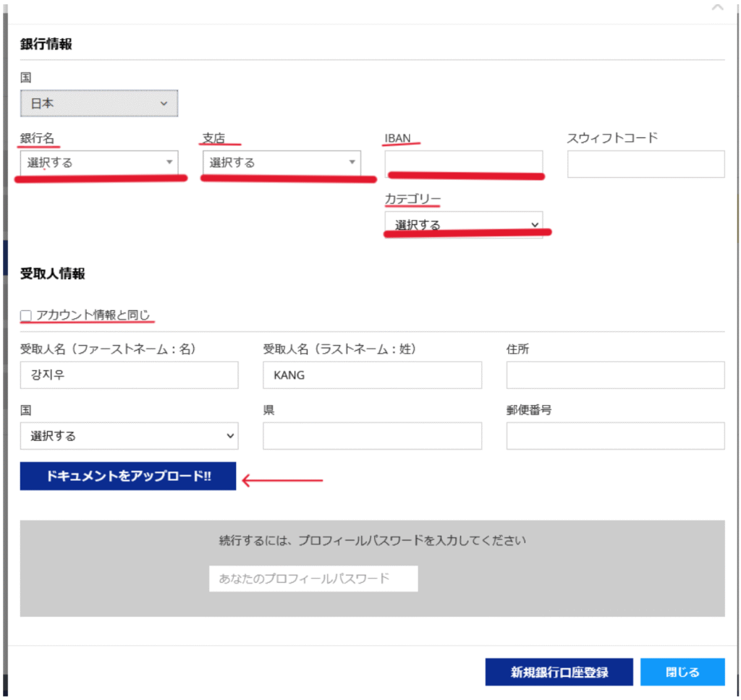Screen dimensions: 741x700
Task: Click the 郵便番号 postal code field
Action: 615,436
